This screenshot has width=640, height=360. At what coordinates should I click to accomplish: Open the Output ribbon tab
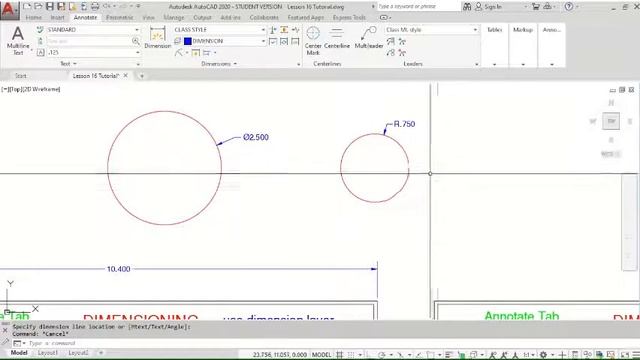click(x=202, y=18)
